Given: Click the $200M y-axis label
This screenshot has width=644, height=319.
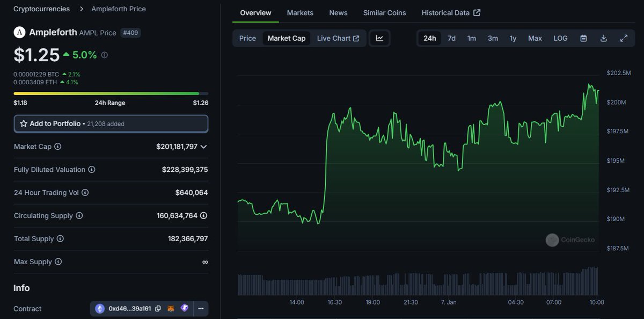Looking at the screenshot, I should click(x=616, y=102).
